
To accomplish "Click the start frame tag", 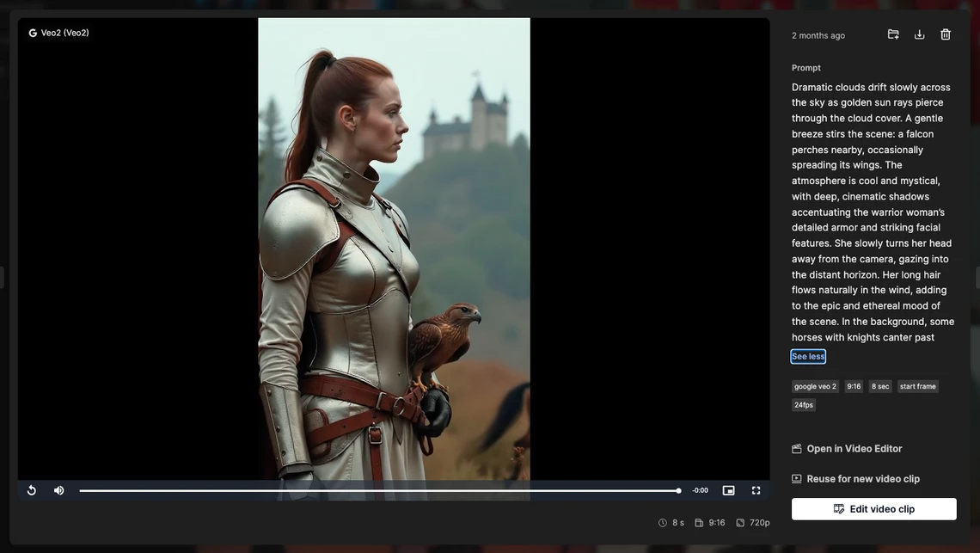I will [x=917, y=386].
